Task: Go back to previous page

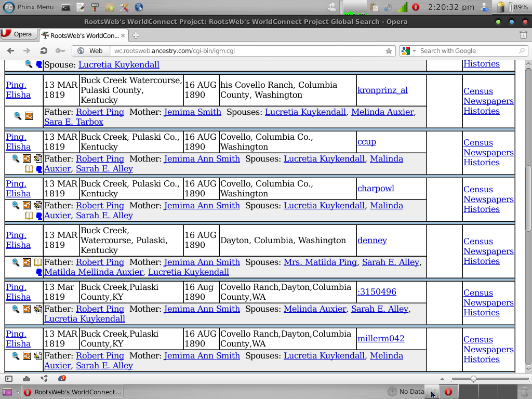Action: point(11,51)
